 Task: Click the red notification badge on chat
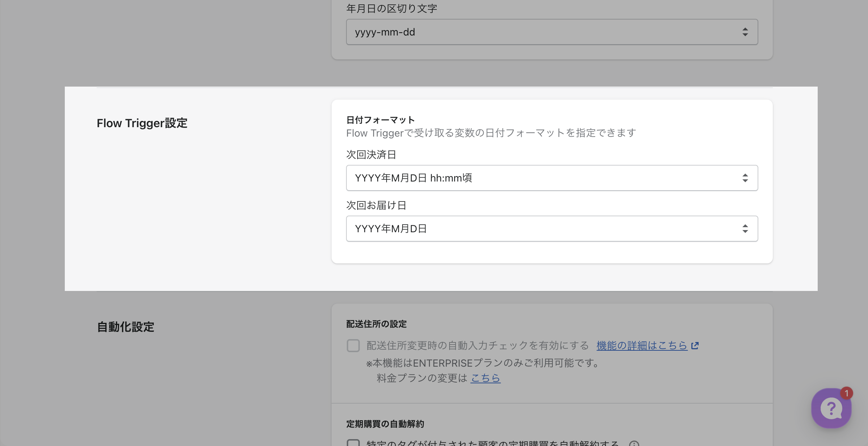pos(846,393)
